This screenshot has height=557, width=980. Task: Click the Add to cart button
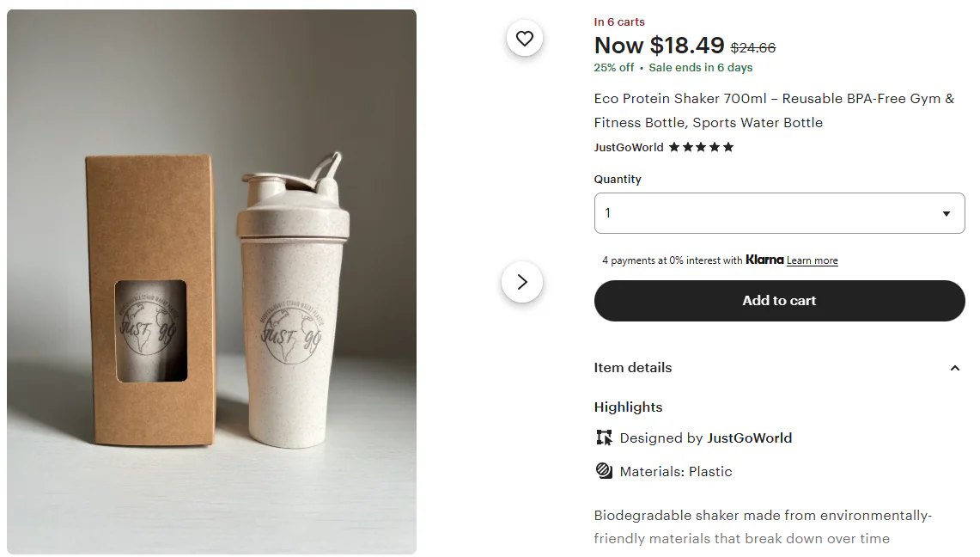point(779,301)
